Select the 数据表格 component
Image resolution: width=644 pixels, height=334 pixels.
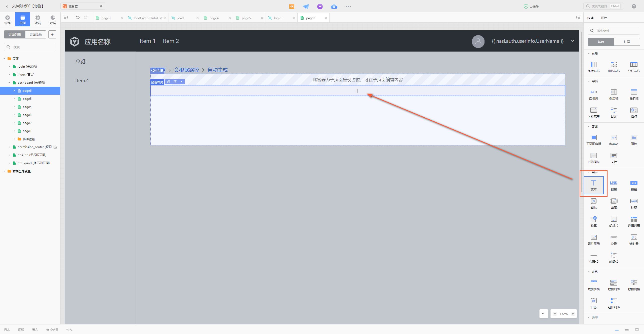[593, 285]
